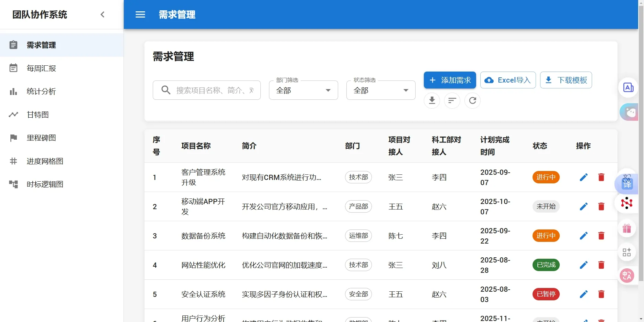
Task: Focus the project search input field
Action: (x=213, y=90)
